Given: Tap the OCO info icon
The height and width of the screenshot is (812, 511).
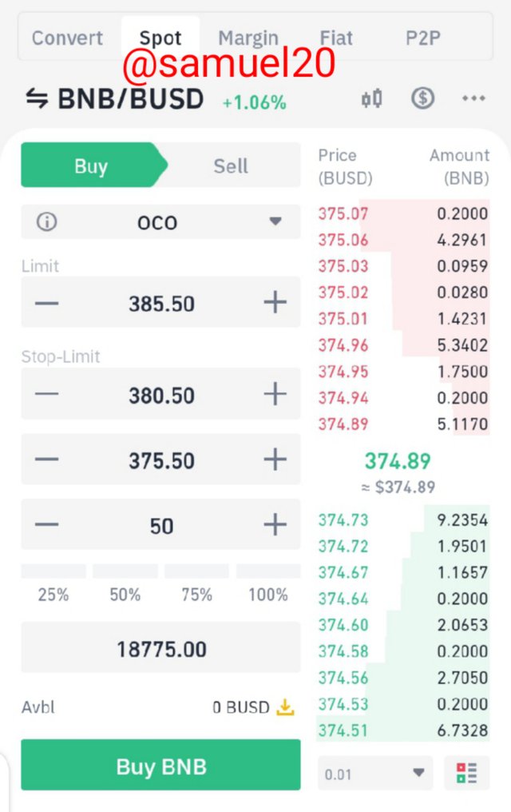Looking at the screenshot, I should (x=46, y=222).
